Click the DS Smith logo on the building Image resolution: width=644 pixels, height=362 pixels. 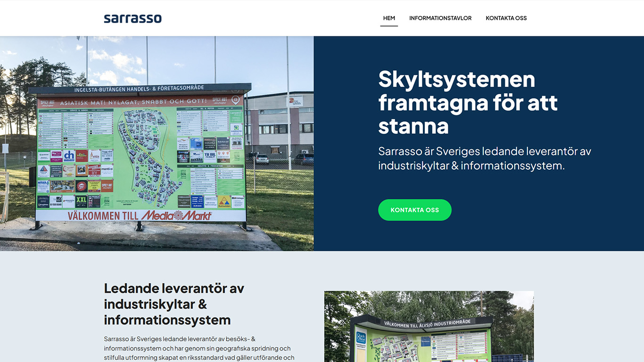296,101
